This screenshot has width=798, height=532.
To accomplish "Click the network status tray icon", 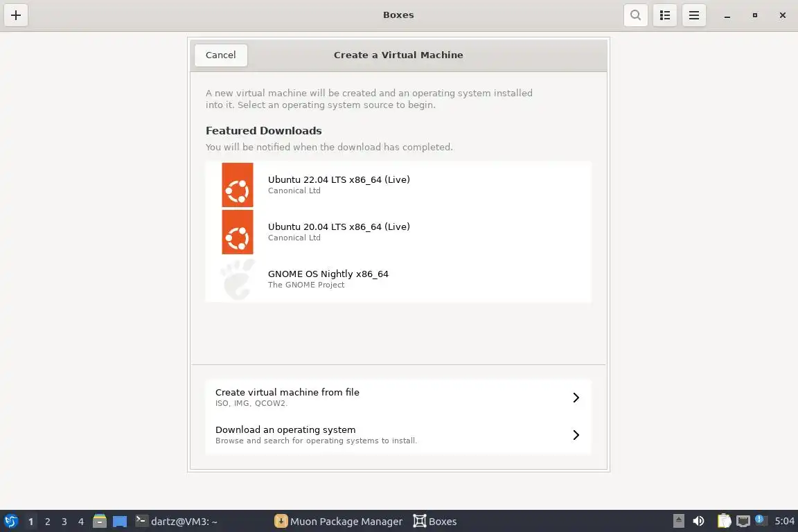I will (x=743, y=521).
